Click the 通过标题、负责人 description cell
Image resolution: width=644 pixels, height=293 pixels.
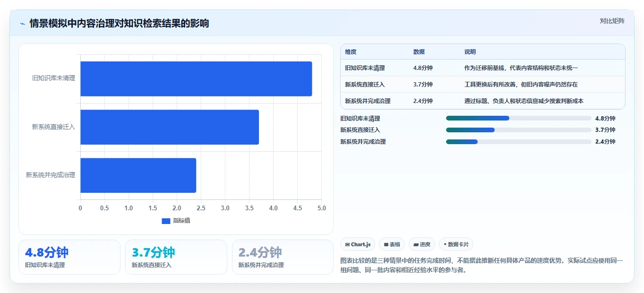point(524,101)
